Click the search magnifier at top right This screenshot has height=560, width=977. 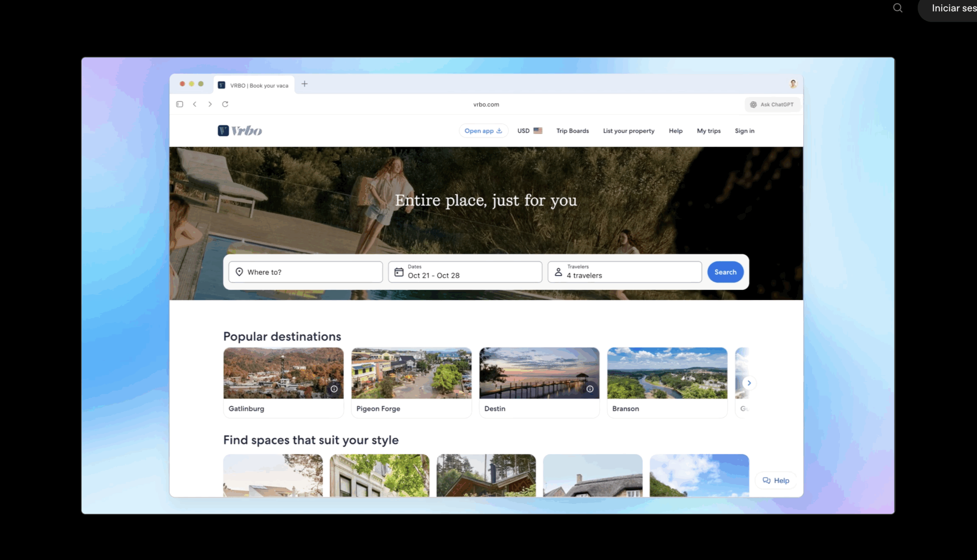click(897, 8)
